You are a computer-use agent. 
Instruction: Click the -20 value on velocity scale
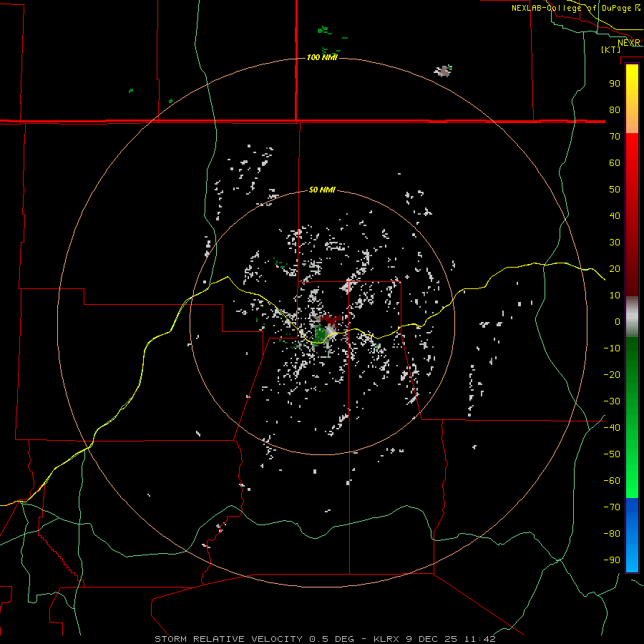pyautogui.click(x=612, y=374)
